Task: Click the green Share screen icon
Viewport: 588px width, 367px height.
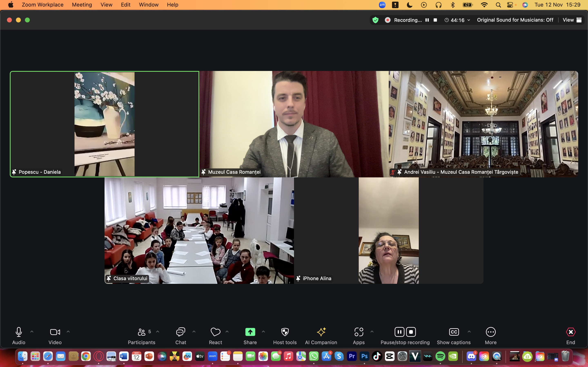Action: [250, 332]
